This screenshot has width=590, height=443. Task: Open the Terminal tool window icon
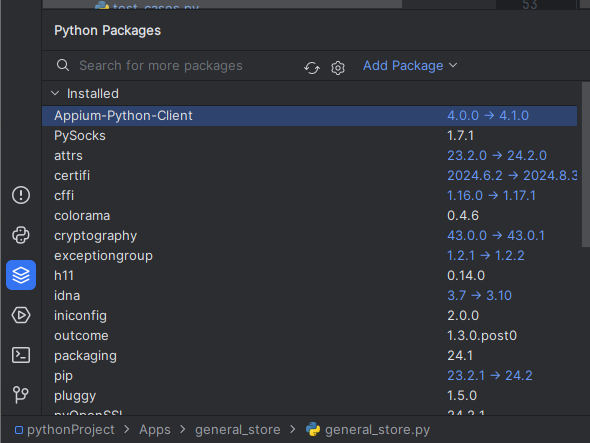pyautogui.click(x=21, y=355)
